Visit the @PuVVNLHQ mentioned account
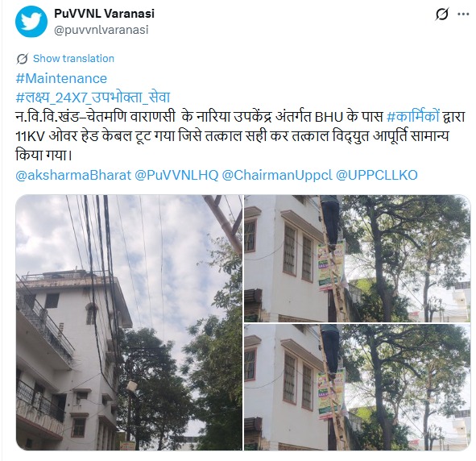The width and height of the screenshot is (476, 461). point(176,175)
